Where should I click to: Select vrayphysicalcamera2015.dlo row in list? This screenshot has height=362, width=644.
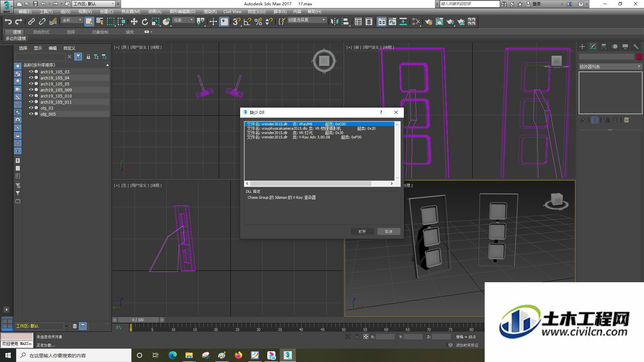(x=319, y=128)
